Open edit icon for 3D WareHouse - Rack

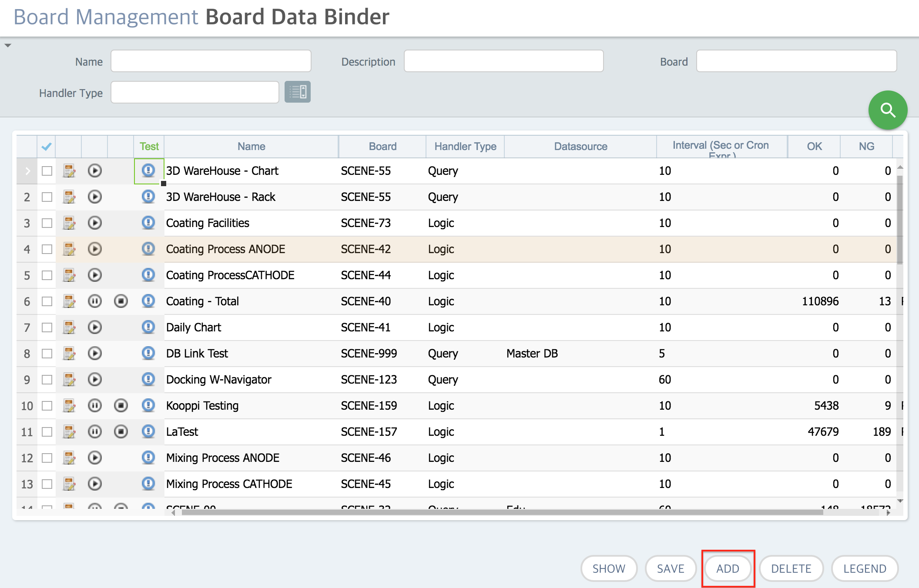tap(69, 197)
